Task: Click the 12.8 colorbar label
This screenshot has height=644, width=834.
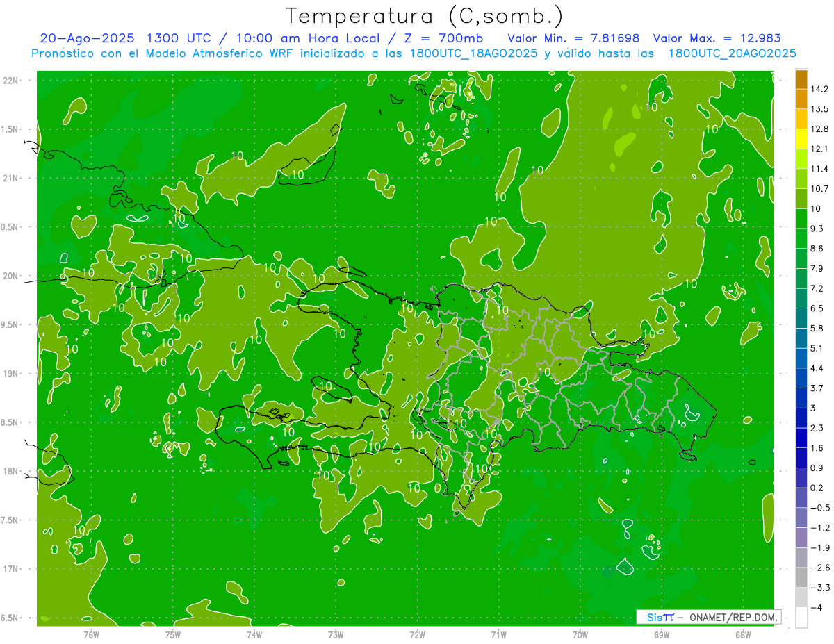Action: [820, 129]
